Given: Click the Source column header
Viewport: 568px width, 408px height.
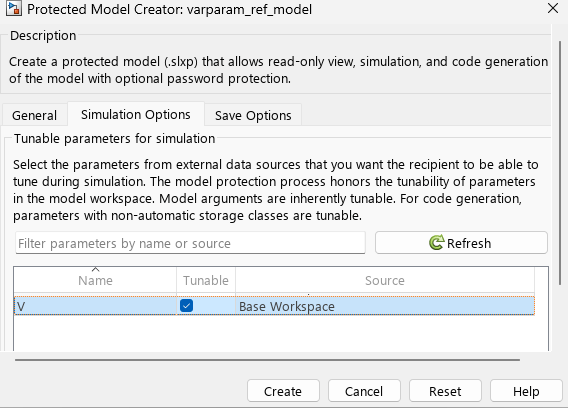Looking at the screenshot, I should click(x=385, y=280).
